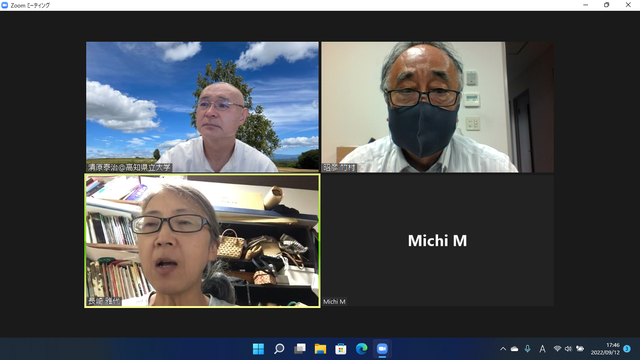Viewport: 640px width, 360px height.
Task: Click the name label ending 高知県立大学
Action: pyautogui.click(x=129, y=168)
